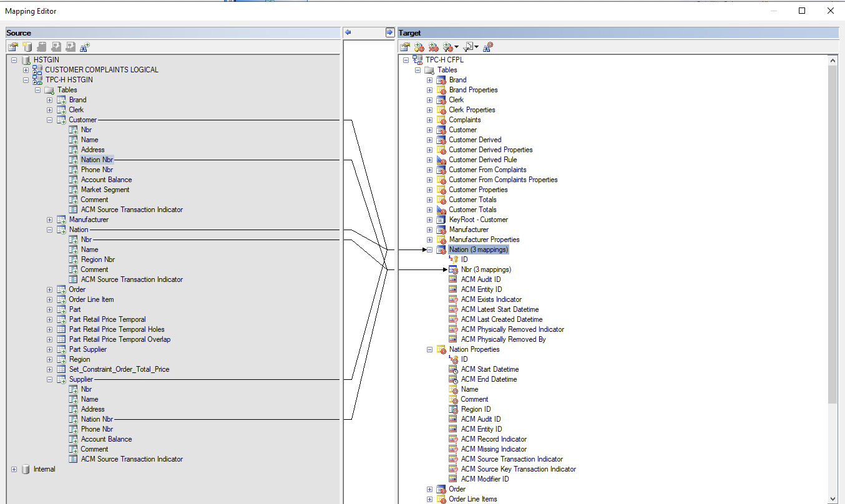Expand the CUSTOMER COMPLAINTS LOGICAL node
Viewport: 845px width, 504px height.
26,70
